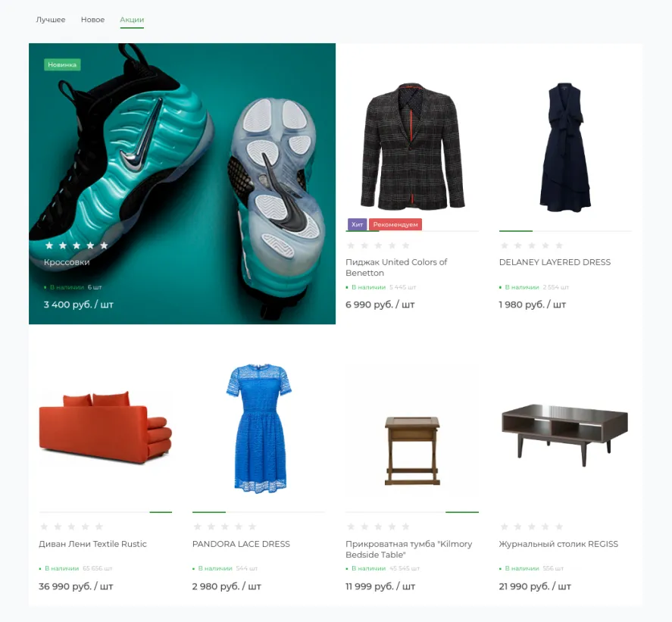Image resolution: width=672 pixels, height=622 pixels.
Task: Click the Рекомендуем badge on the blazer
Action: pos(395,224)
